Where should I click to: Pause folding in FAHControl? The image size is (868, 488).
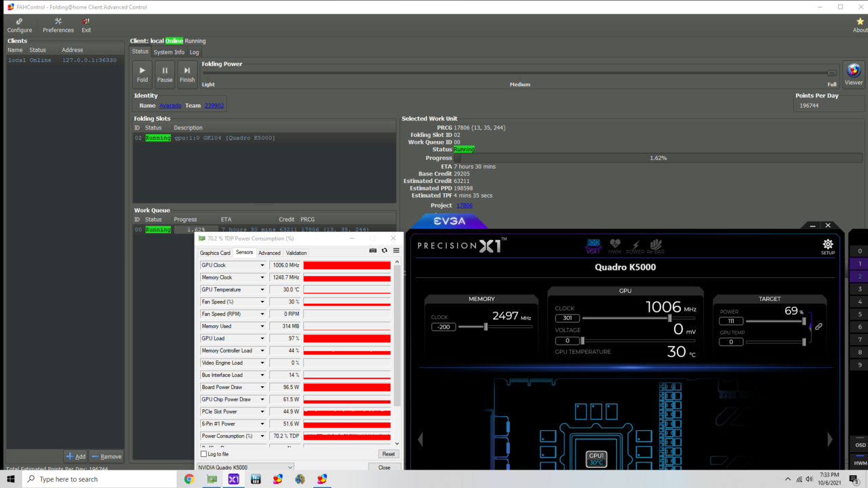pyautogui.click(x=164, y=73)
